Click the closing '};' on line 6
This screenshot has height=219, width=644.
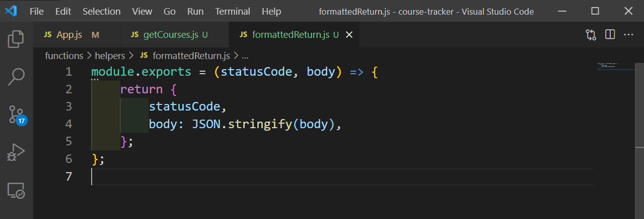(x=98, y=159)
